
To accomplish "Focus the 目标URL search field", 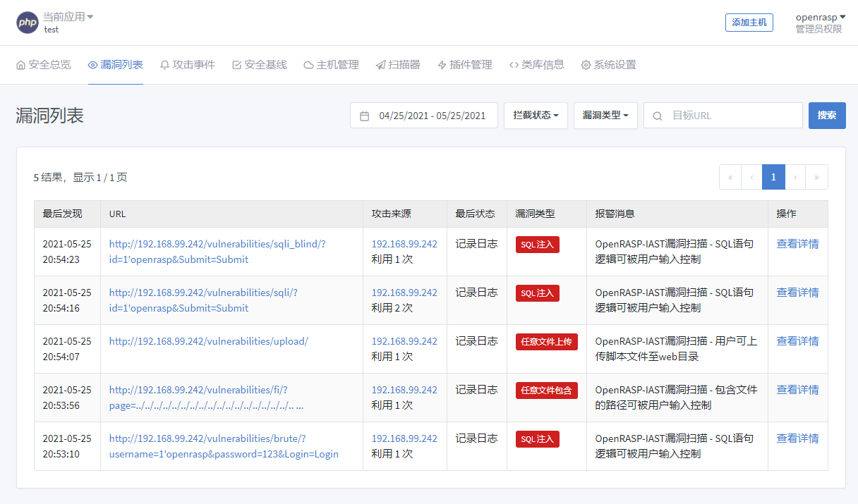I will coord(723,116).
